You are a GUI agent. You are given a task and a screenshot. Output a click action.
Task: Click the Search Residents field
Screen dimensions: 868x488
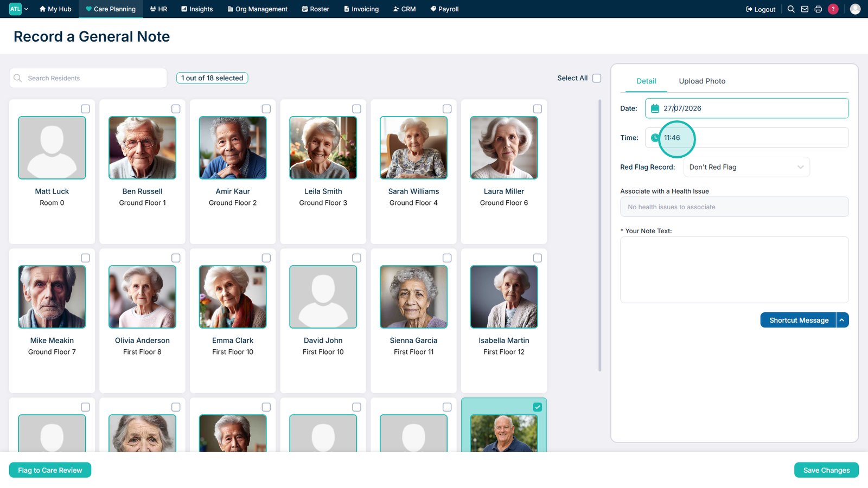click(88, 78)
